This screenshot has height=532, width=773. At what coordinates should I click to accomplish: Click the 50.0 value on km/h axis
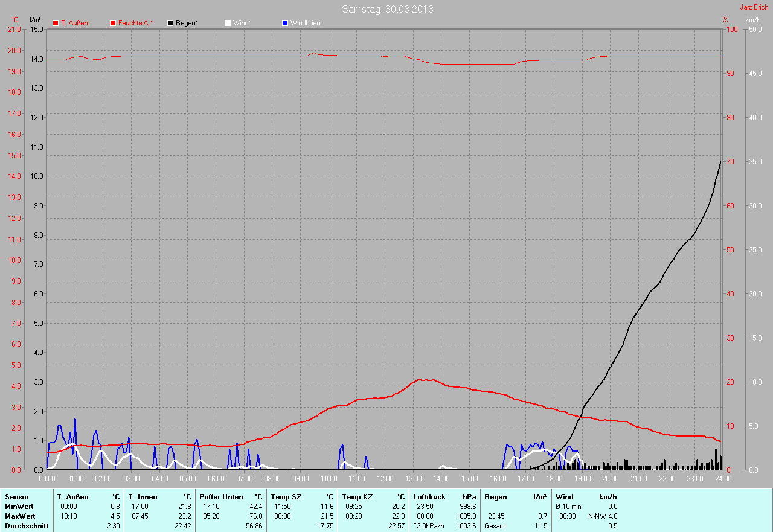[754, 30]
